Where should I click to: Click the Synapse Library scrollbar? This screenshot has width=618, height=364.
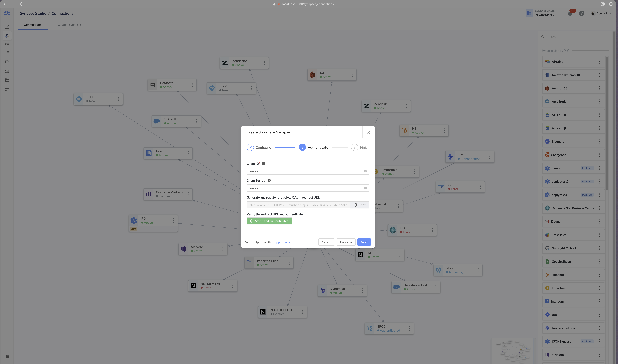[607, 123]
